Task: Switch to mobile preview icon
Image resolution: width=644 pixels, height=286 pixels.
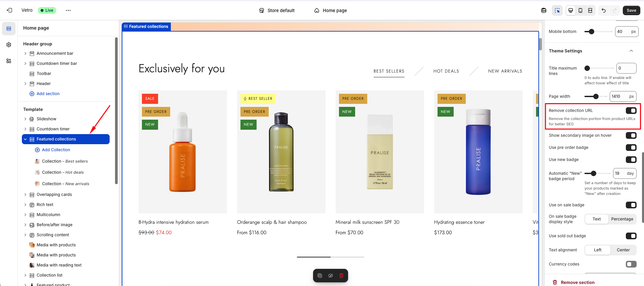Action: click(580, 10)
